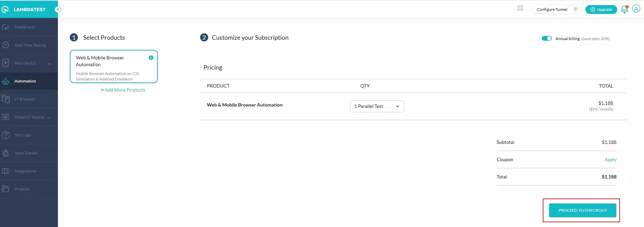The height and width of the screenshot is (227, 644).
Task: Click the Apply coupon link
Action: tap(610, 159)
